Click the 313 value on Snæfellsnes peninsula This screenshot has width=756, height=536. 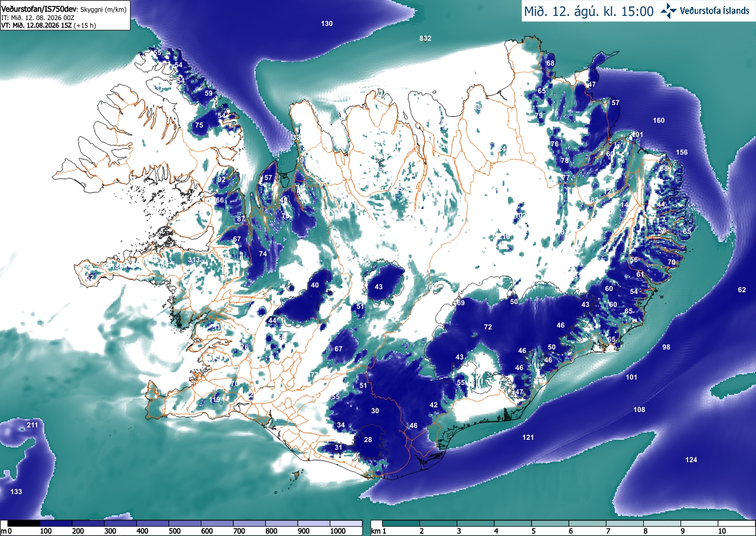pos(194,260)
